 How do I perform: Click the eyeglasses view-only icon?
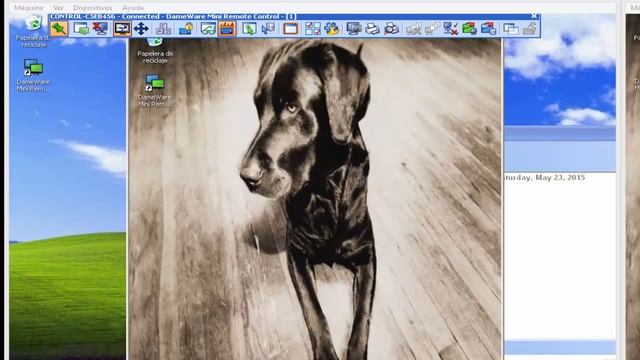click(x=208, y=29)
